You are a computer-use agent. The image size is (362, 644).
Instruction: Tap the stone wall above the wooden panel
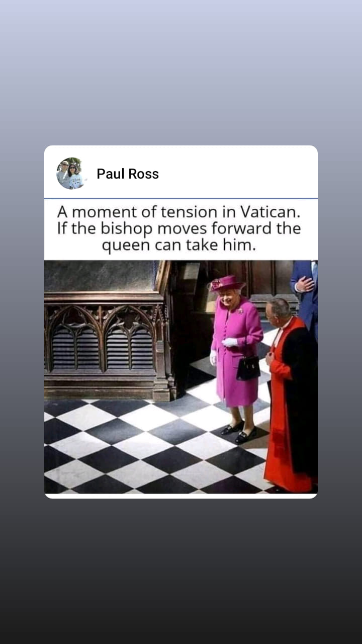point(101,276)
